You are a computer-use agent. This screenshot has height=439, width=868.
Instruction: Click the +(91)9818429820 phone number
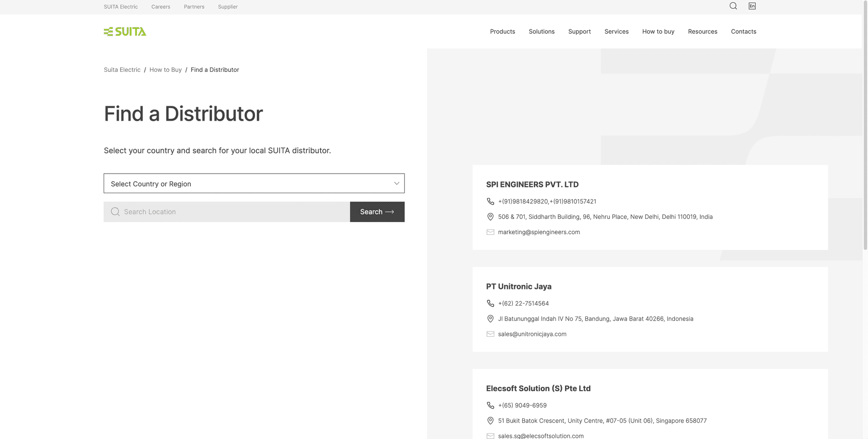pos(523,202)
